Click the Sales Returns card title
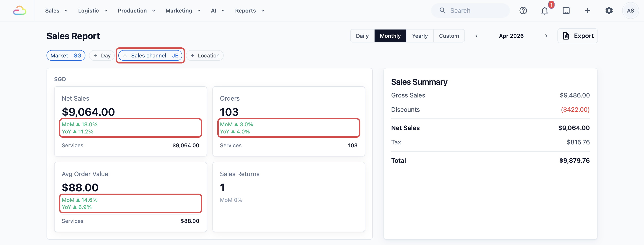The height and width of the screenshot is (245, 644). coord(239,174)
